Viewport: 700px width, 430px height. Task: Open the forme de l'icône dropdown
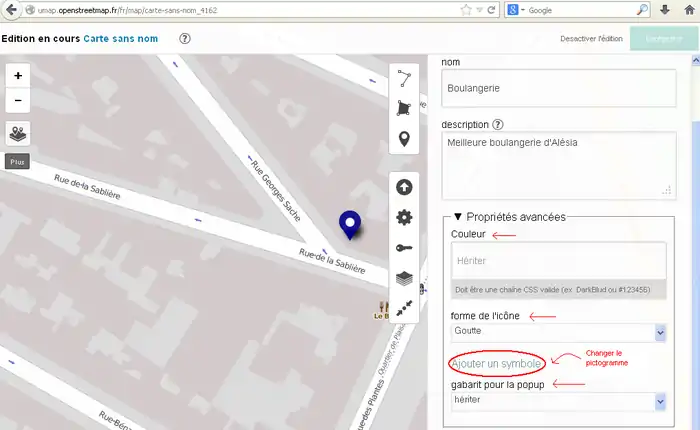(558, 333)
